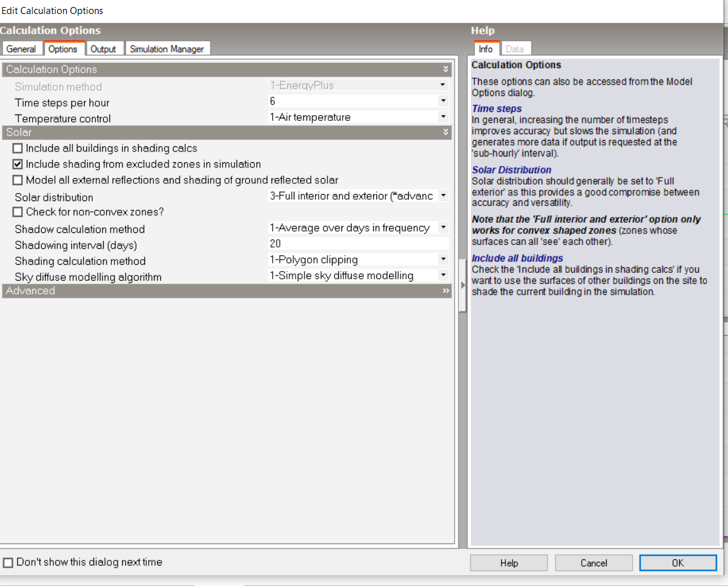Open Sky diffuse modelling algorithm dropdown

443,275
